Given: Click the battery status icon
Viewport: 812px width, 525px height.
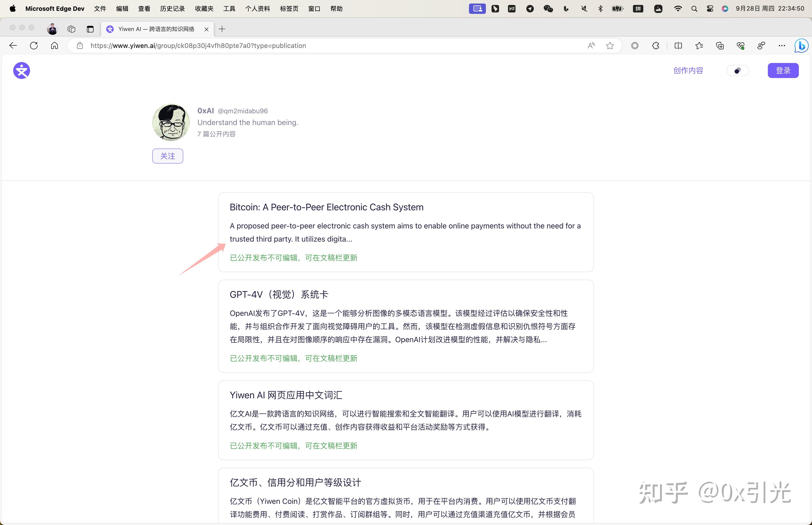Looking at the screenshot, I should (x=617, y=8).
